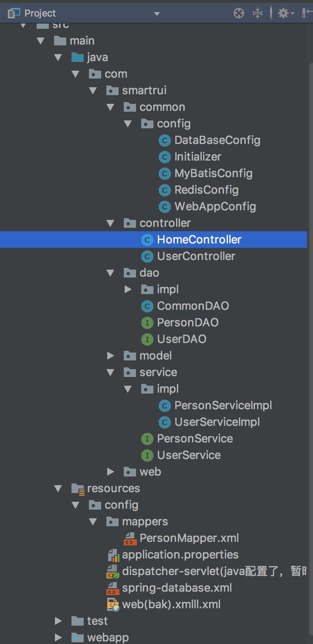Click the application.properties file icon
Screen dimensions: 313x644
[113, 555]
